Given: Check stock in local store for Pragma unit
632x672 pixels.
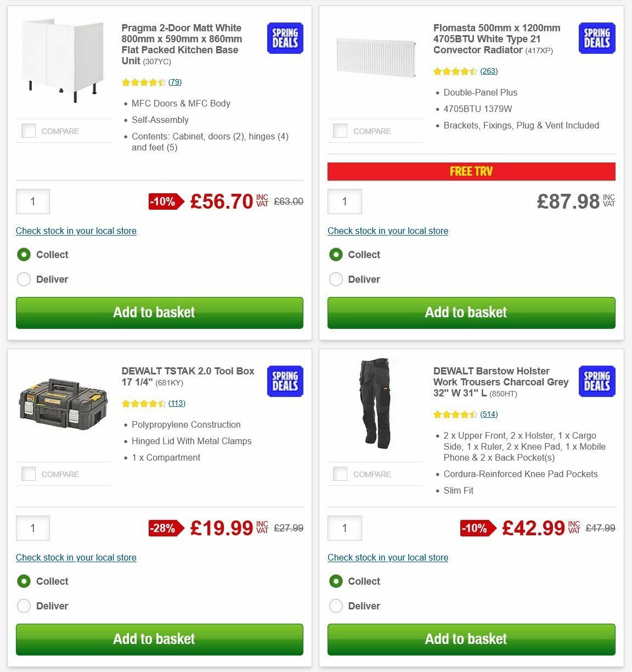Looking at the screenshot, I should pyautogui.click(x=76, y=231).
